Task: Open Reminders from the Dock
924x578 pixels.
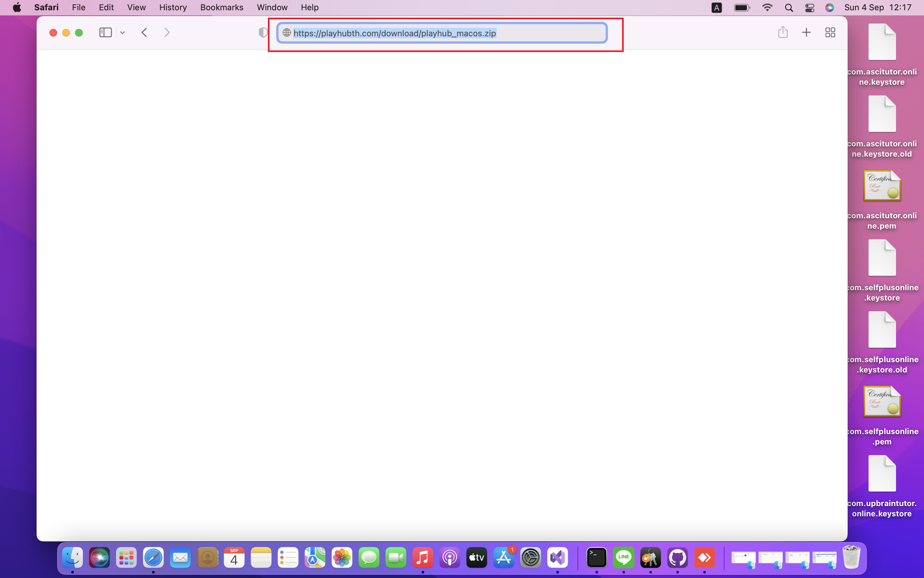Action: [x=288, y=557]
